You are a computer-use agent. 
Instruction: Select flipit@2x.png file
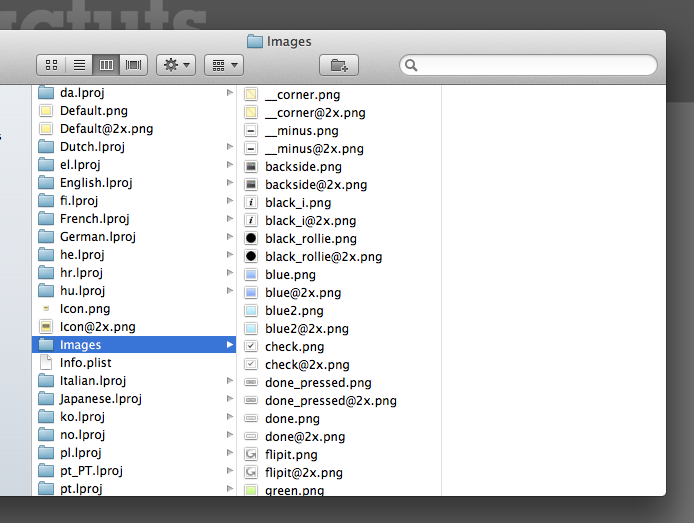pos(339,473)
